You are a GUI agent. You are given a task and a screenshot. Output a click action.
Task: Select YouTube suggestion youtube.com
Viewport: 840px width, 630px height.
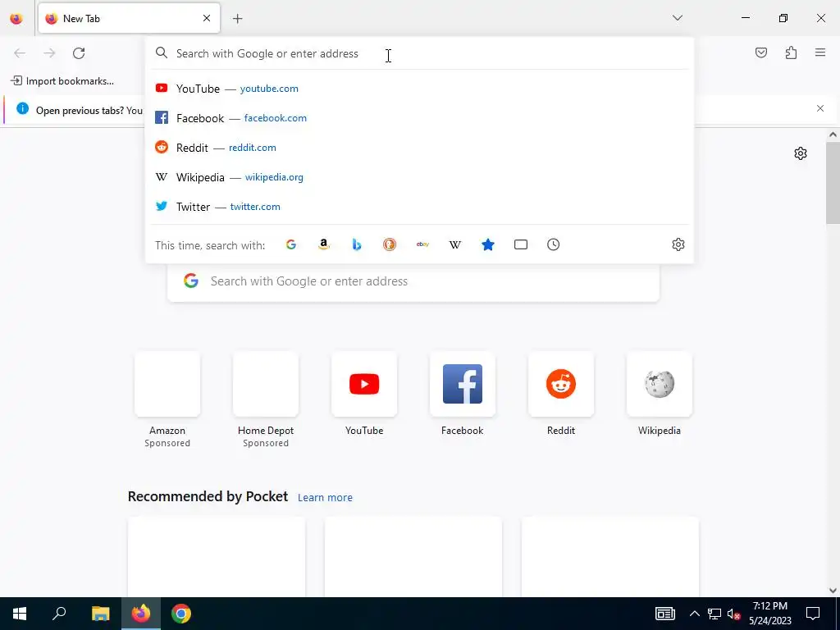pyautogui.click(x=419, y=89)
